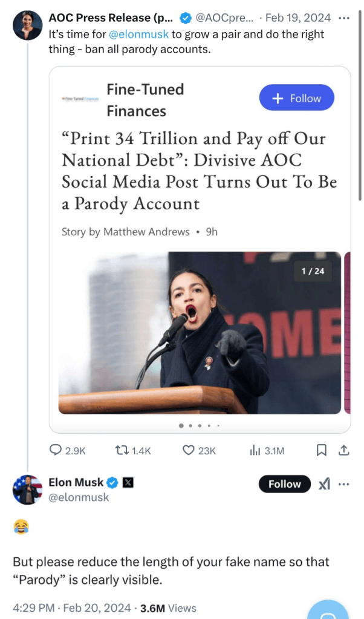
Task: Click the X affiliation badge by Elon Musk
Action: [x=128, y=483]
